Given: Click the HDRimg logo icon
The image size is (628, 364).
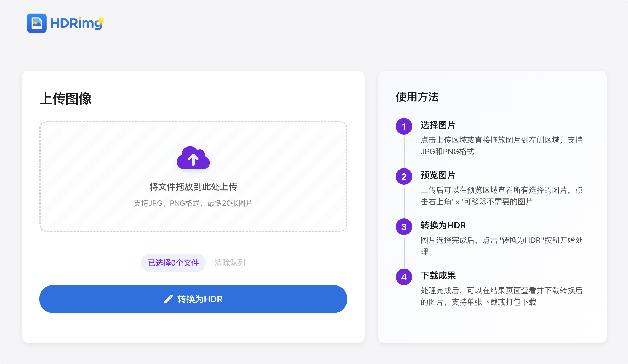Looking at the screenshot, I should (x=37, y=23).
